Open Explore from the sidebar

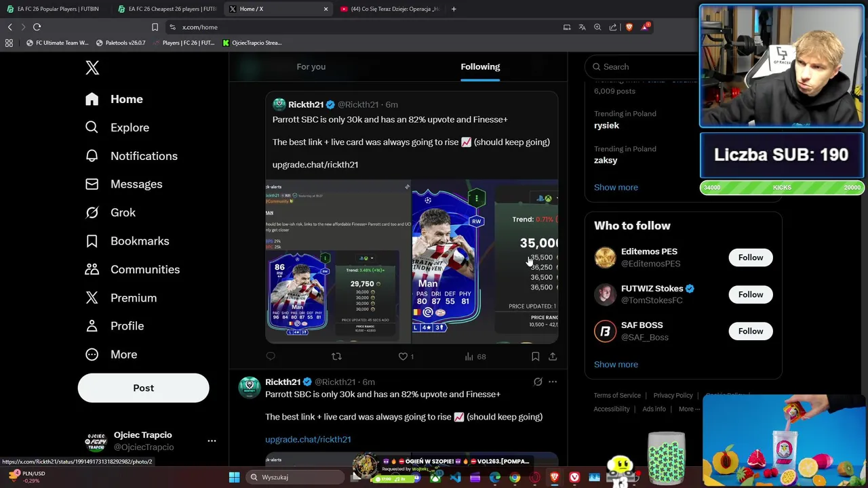[x=117, y=127]
